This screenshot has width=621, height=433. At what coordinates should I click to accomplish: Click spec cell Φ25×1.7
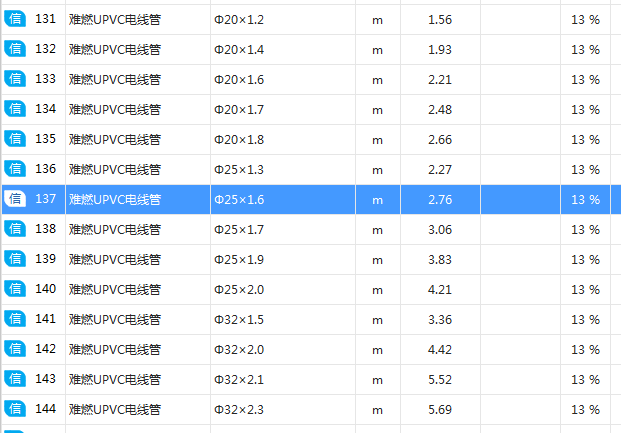[283, 229]
